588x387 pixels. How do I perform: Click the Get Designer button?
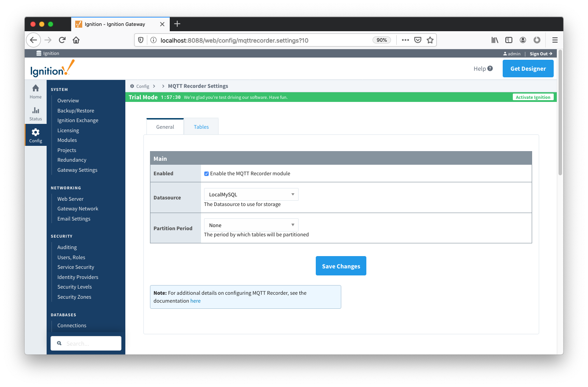point(528,69)
